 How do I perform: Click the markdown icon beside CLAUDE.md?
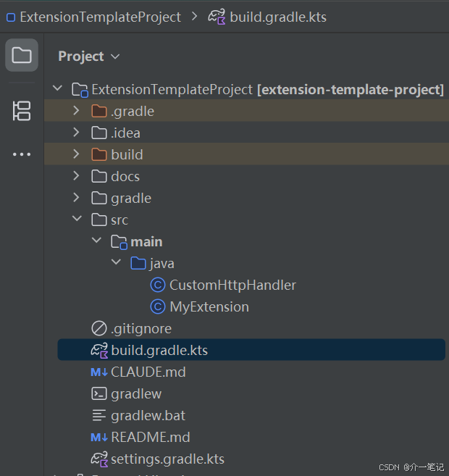click(99, 372)
